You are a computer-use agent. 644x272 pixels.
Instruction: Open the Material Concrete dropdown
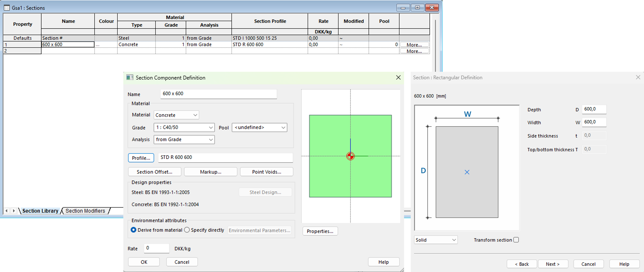click(176, 115)
